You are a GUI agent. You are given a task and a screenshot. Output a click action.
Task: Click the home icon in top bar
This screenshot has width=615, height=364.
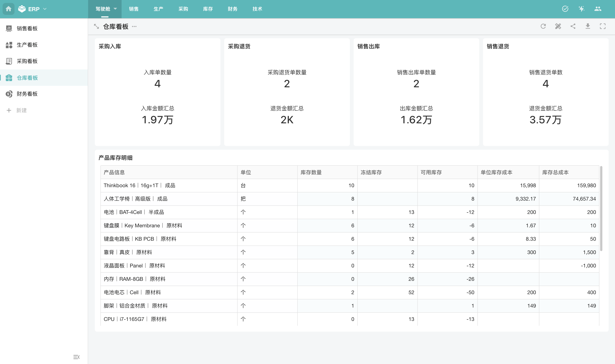9,9
